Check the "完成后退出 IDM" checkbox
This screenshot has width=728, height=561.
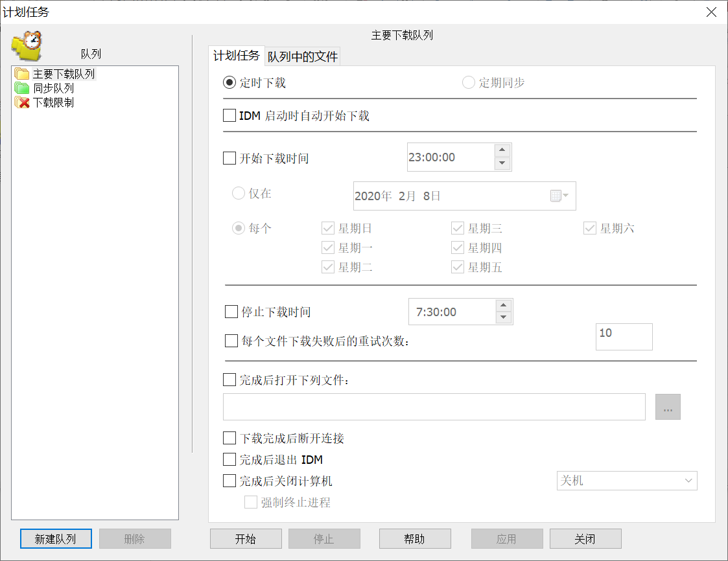click(x=229, y=460)
